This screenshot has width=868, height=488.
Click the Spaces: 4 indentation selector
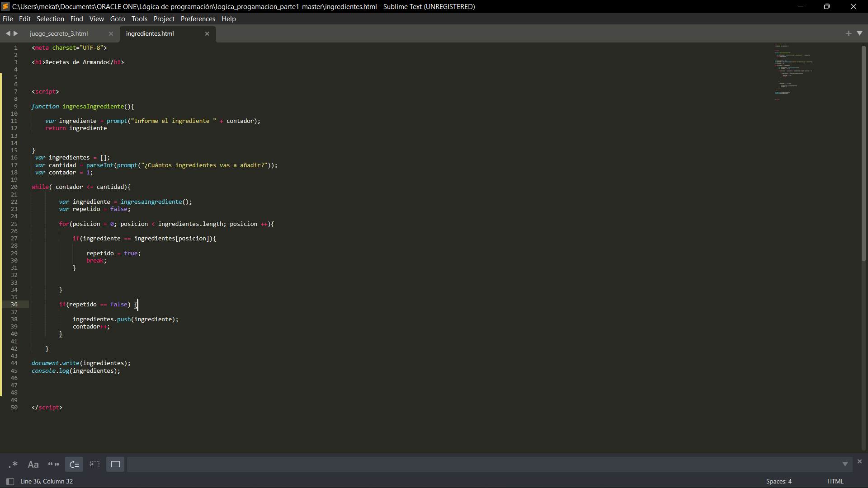click(x=778, y=482)
